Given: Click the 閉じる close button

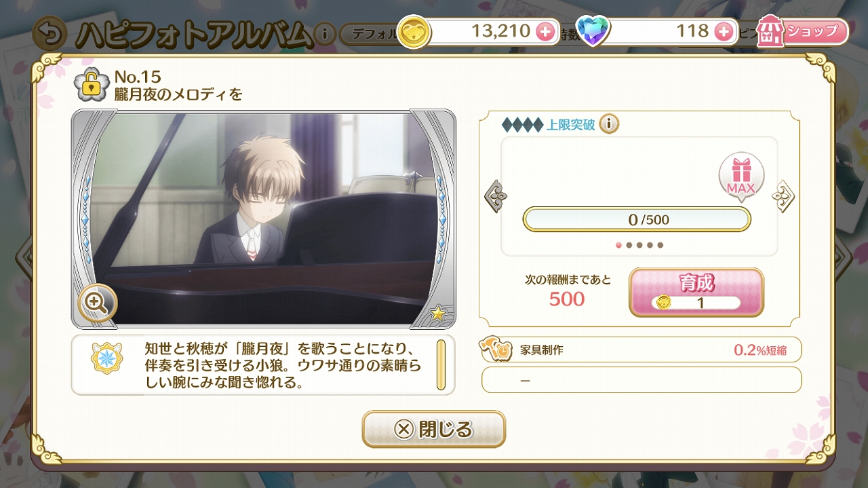Looking at the screenshot, I should [434, 429].
